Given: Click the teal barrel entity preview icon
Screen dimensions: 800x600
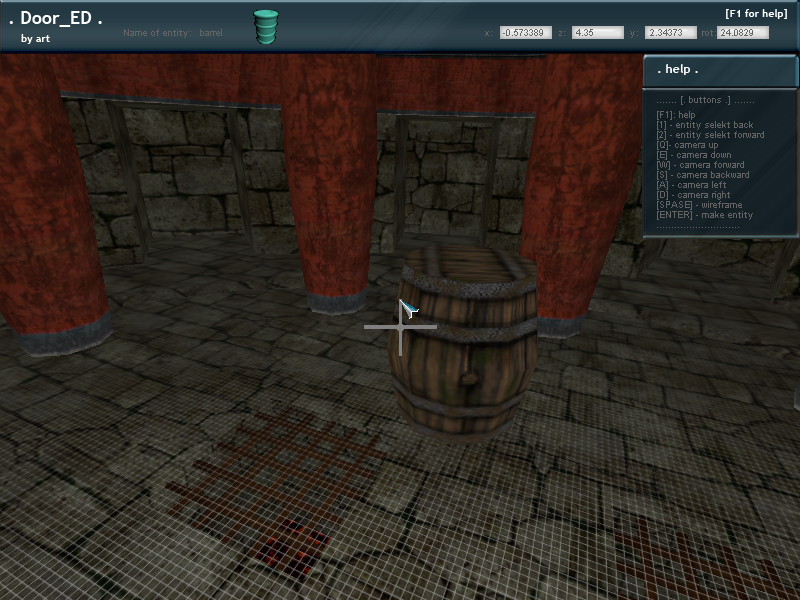Looking at the screenshot, I should (x=265, y=27).
